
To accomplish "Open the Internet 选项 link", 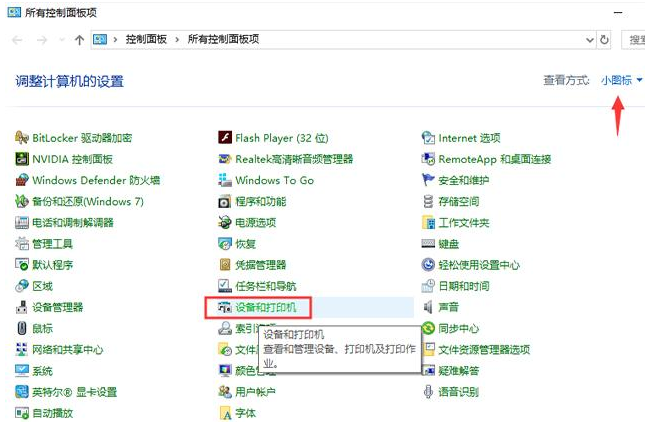I will point(469,138).
